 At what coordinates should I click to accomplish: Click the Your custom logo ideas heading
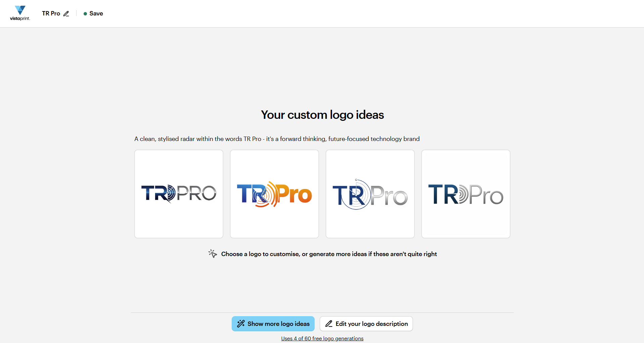322,114
